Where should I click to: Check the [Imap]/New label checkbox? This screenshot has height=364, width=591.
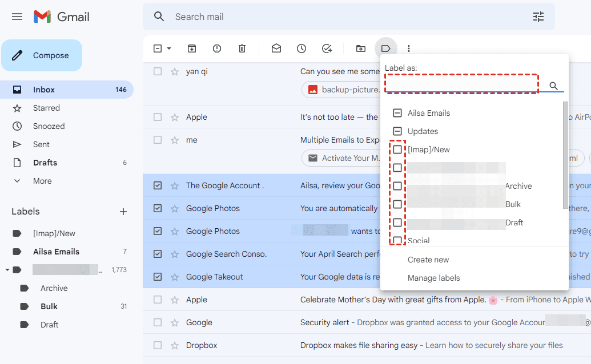tap(397, 149)
